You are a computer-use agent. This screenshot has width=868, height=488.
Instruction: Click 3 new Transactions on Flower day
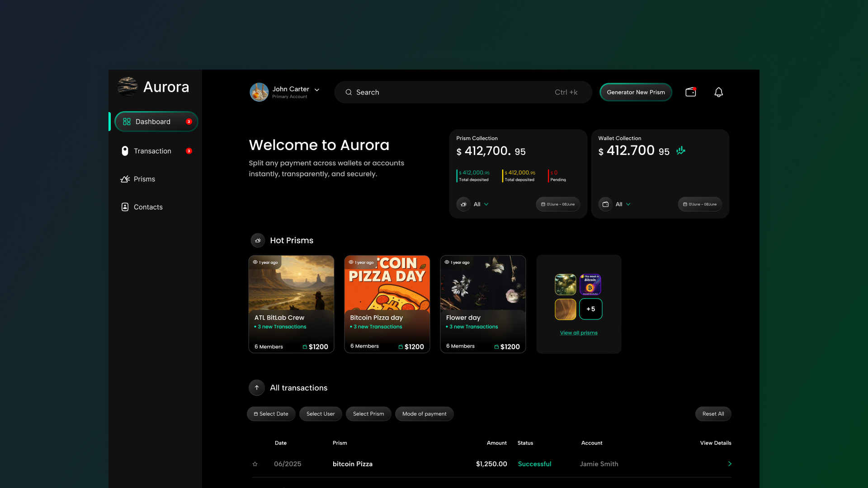473,327
